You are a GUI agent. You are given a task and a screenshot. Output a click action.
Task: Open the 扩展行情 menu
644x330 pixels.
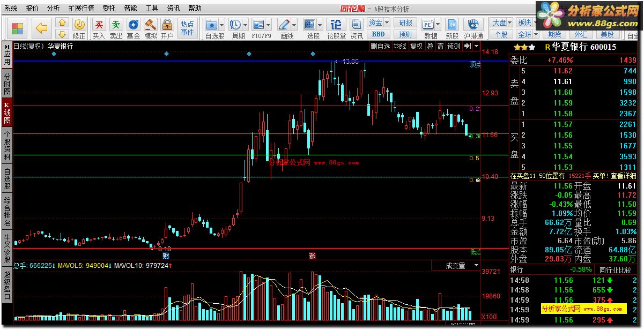(81, 8)
